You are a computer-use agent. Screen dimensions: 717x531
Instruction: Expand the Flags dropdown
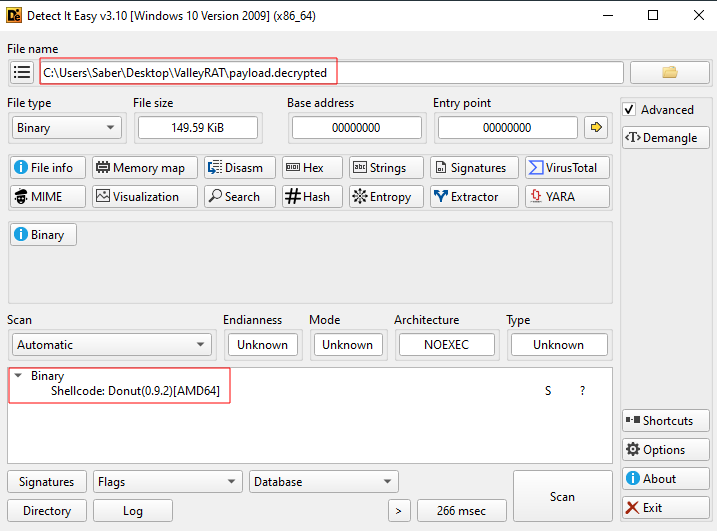tap(167, 482)
